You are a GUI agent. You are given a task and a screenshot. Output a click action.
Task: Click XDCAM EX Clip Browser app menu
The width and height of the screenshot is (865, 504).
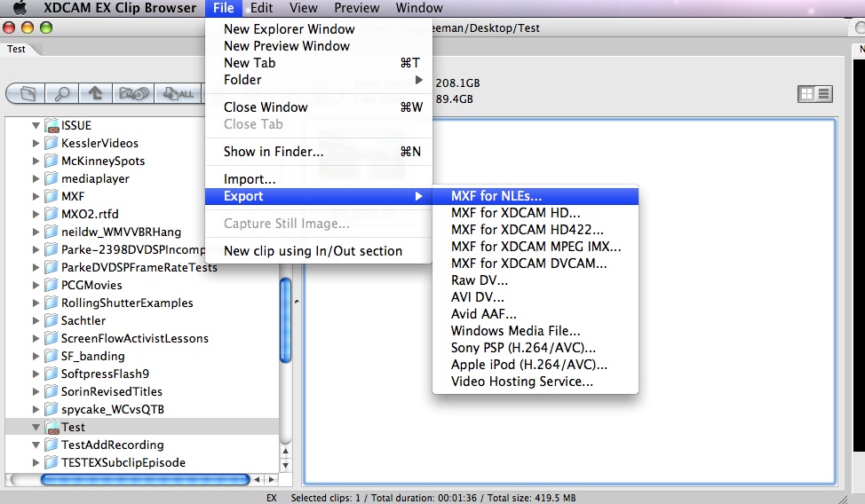[x=120, y=8]
